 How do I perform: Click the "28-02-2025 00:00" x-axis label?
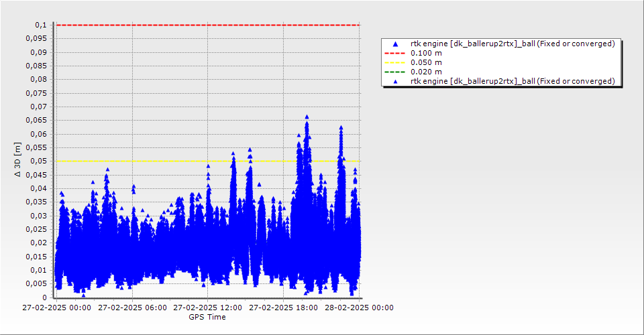(x=359, y=308)
